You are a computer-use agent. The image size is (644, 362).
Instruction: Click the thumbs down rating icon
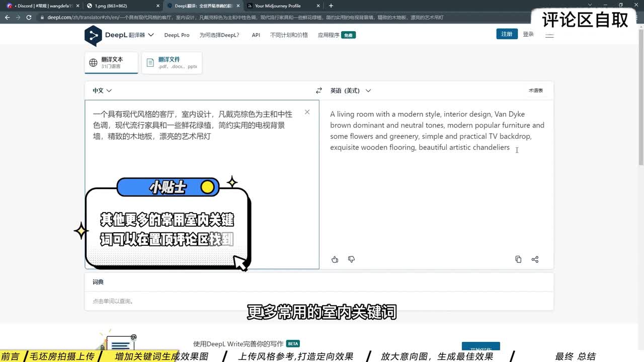point(351,259)
